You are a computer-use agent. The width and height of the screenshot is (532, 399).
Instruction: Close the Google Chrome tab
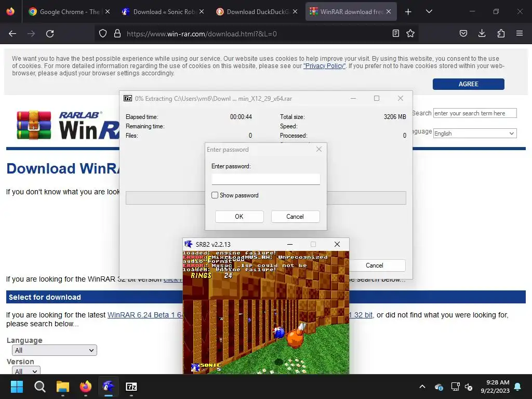pyautogui.click(x=108, y=11)
